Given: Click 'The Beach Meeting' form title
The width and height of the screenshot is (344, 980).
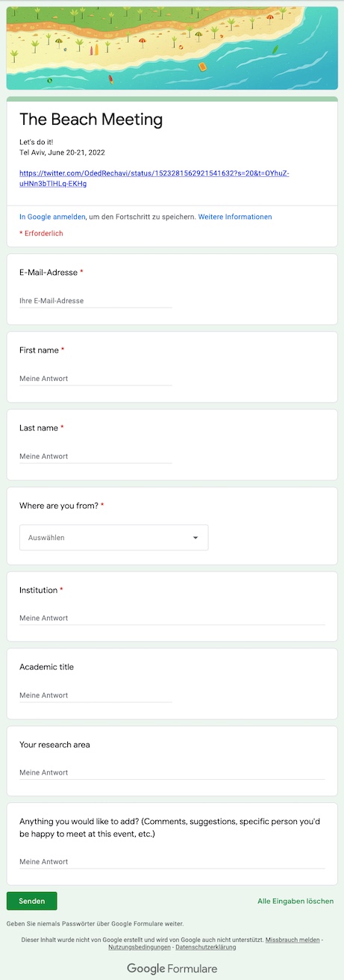Looking at the screenshot, I should [91, 120].
